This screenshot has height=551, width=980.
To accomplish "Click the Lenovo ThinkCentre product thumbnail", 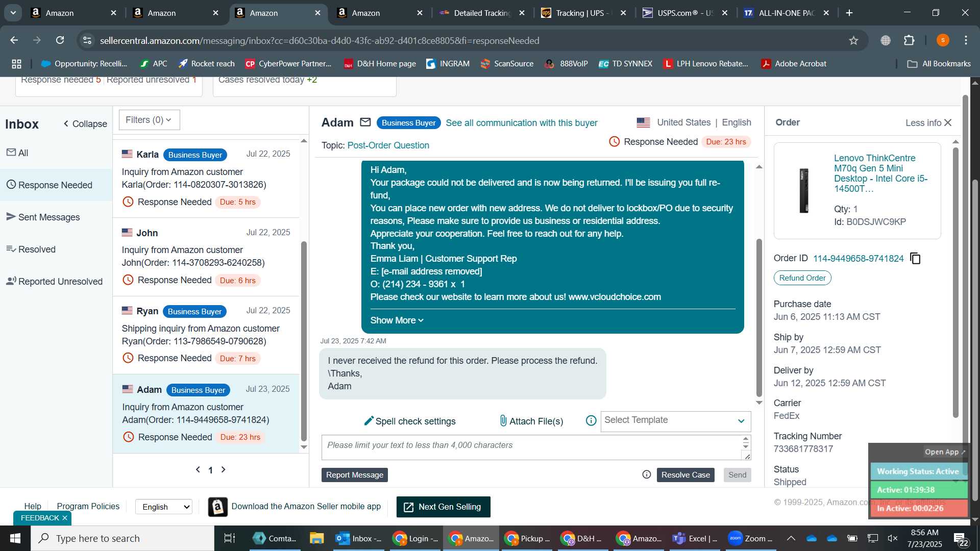I will (x=804, y=190).
